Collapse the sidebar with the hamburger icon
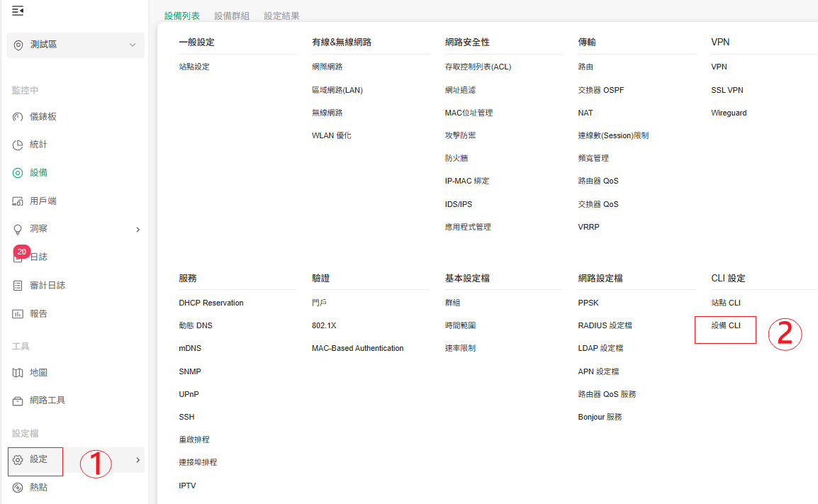This screenshot has width=818, height=504. (x=18, y=11)
